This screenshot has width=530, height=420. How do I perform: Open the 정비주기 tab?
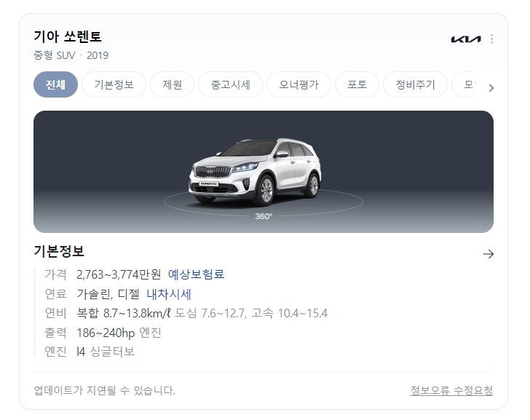[x=416, y=84]
